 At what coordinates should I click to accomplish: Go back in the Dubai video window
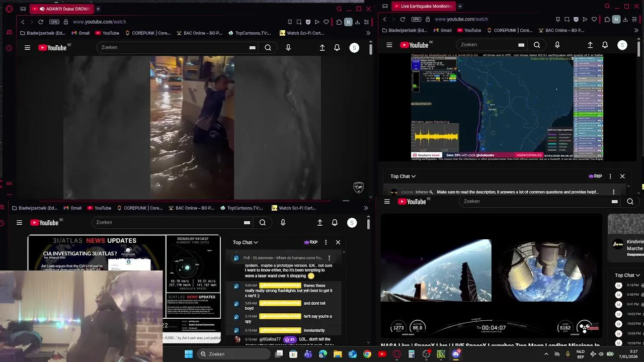tap(23, 22)
